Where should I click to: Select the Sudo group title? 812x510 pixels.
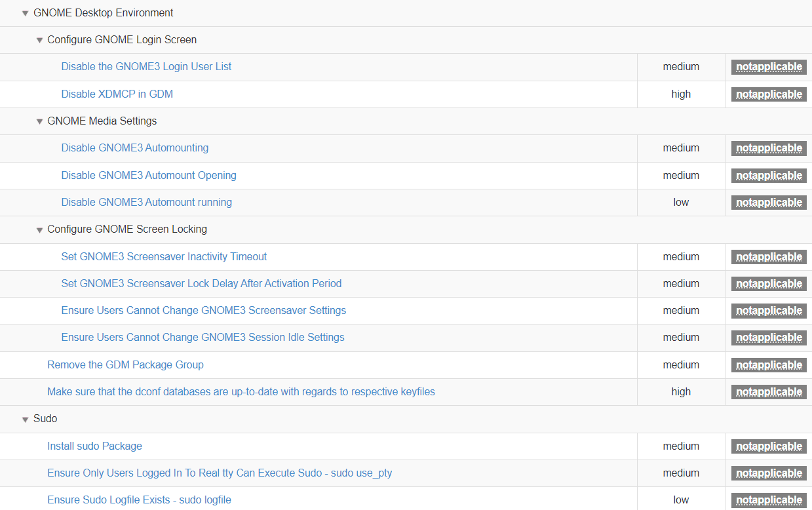[x=45, y=419]
